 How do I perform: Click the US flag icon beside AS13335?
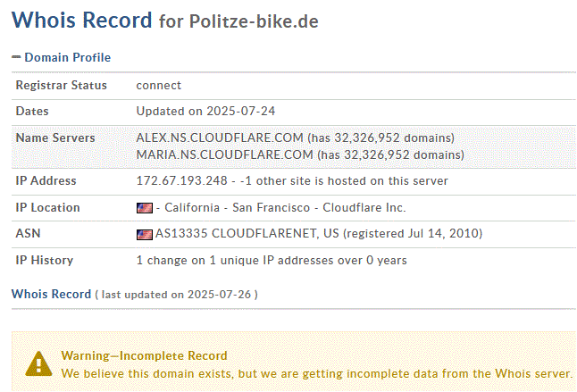[144, 235]
